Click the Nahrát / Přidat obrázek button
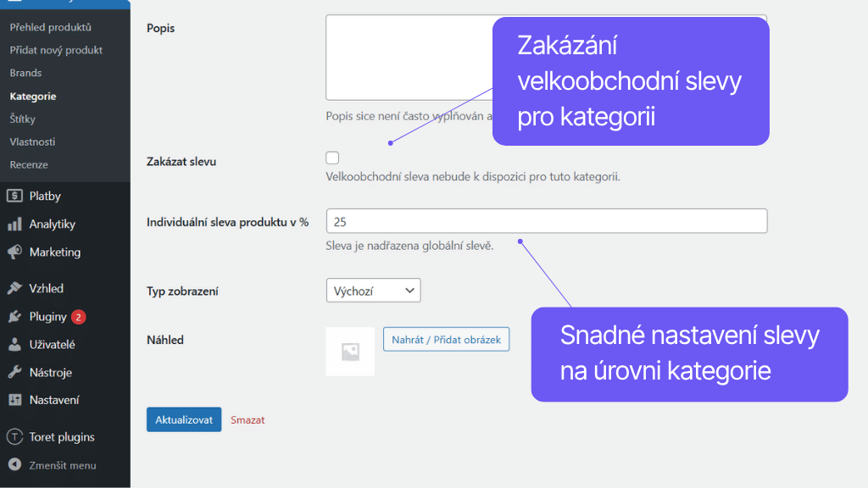 pos(446,338)
